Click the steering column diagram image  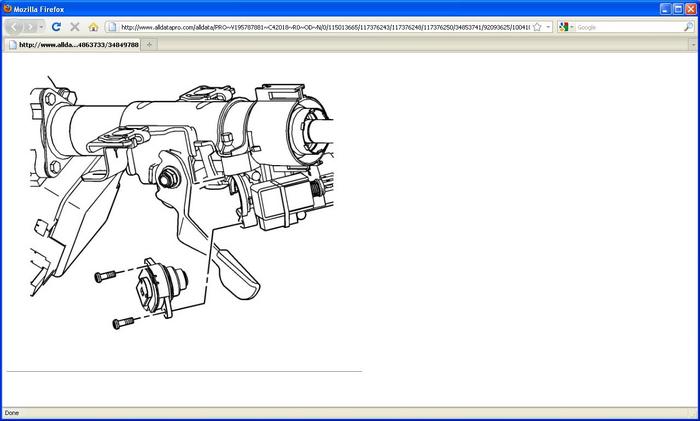(x=182, y=203)
